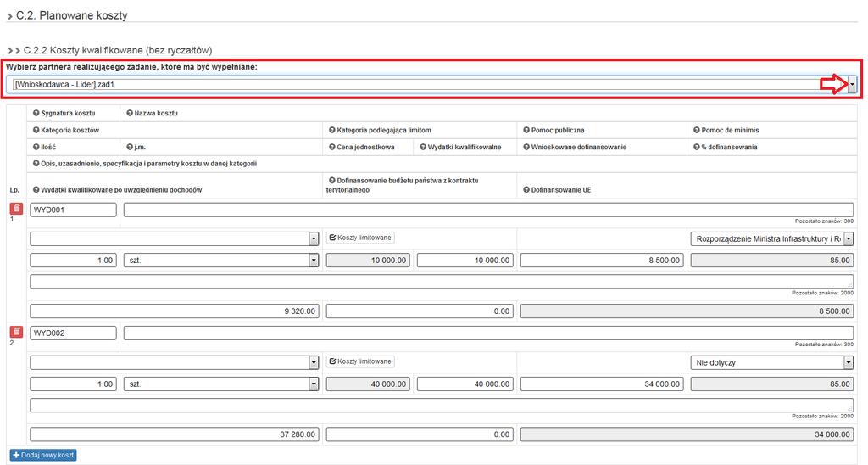
Task: Click percentage field 85.00 in row WYD001
Action: point(771,260)
